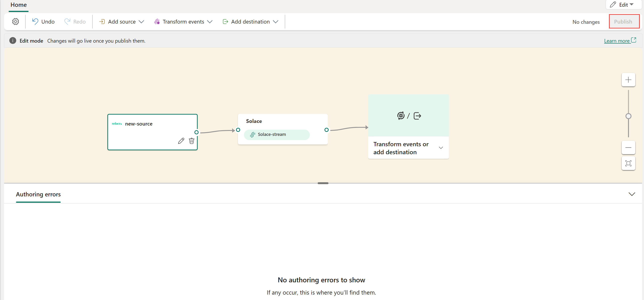Screen dimensions: 644x300
Task: Expand the Transform events dropdown
Action: 183,22
